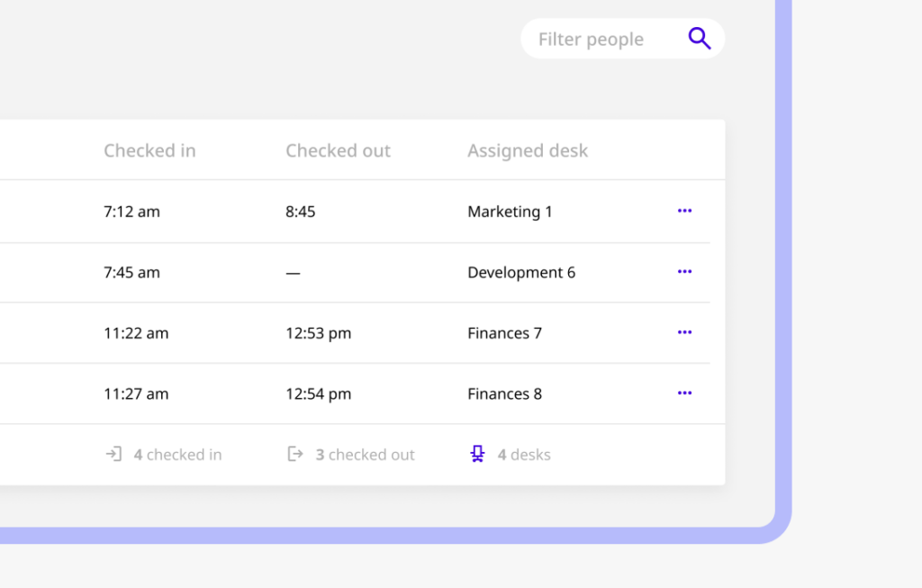The height and width of the screenshot is (588, 922).
Task: Click the Finances 8 desk cell
Action: (x=504, y=394)
